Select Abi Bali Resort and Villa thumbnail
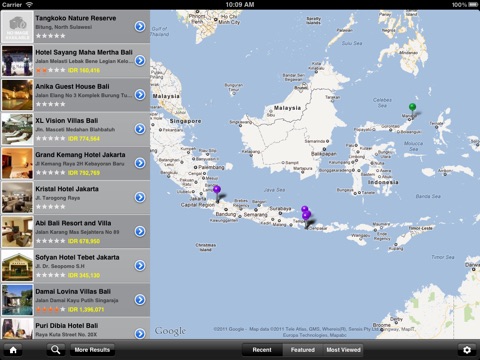The image size is (480, 360). point(17,232)
